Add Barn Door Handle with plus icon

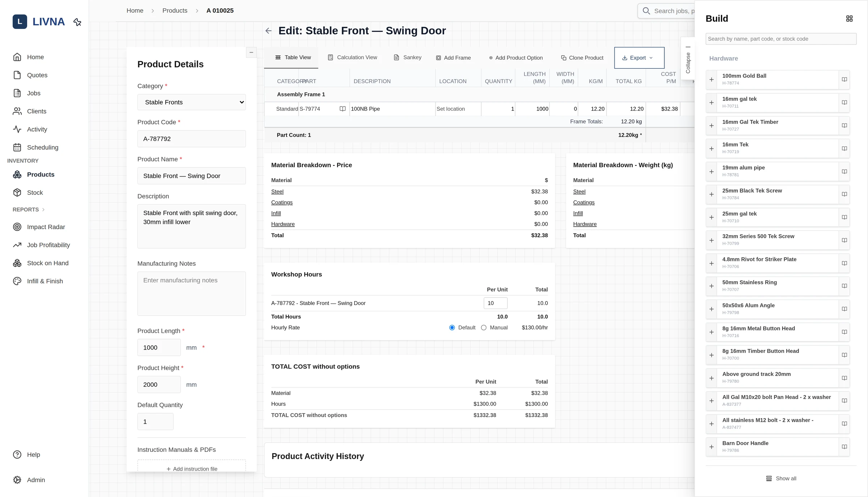pos(711,447)
